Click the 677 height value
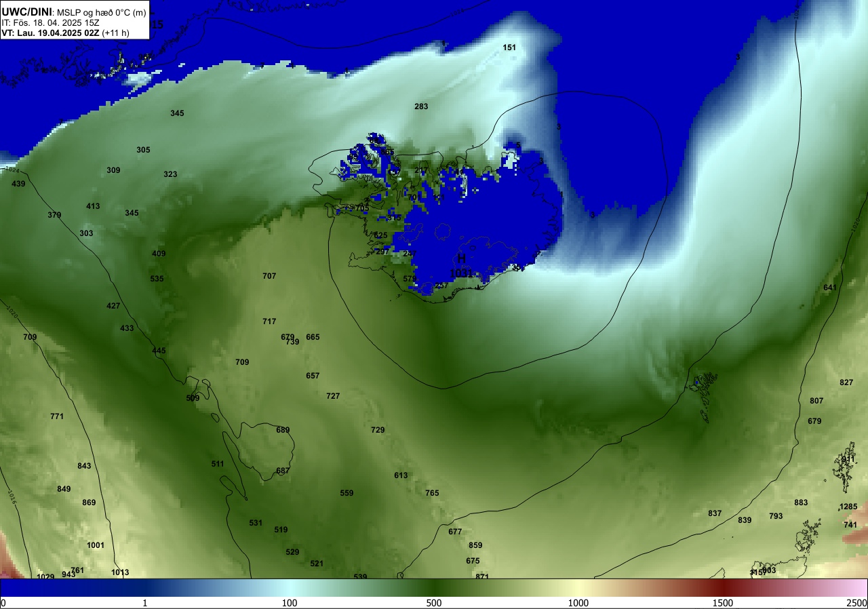The height and width of the screenshot is (609, 868). (455, 532)
